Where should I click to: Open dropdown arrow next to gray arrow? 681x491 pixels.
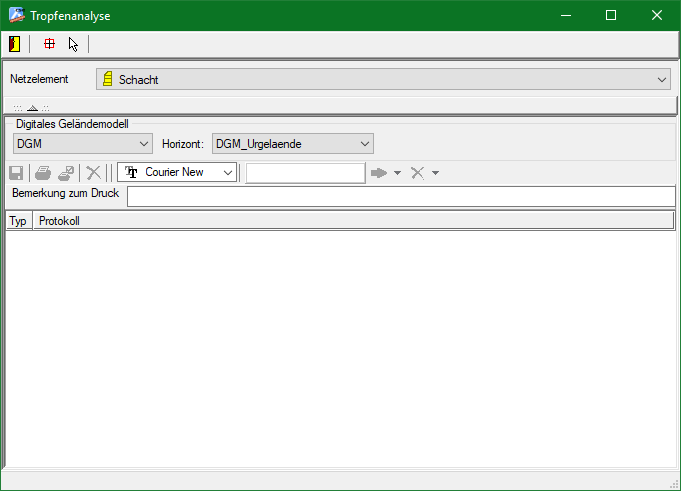point(398,174)
